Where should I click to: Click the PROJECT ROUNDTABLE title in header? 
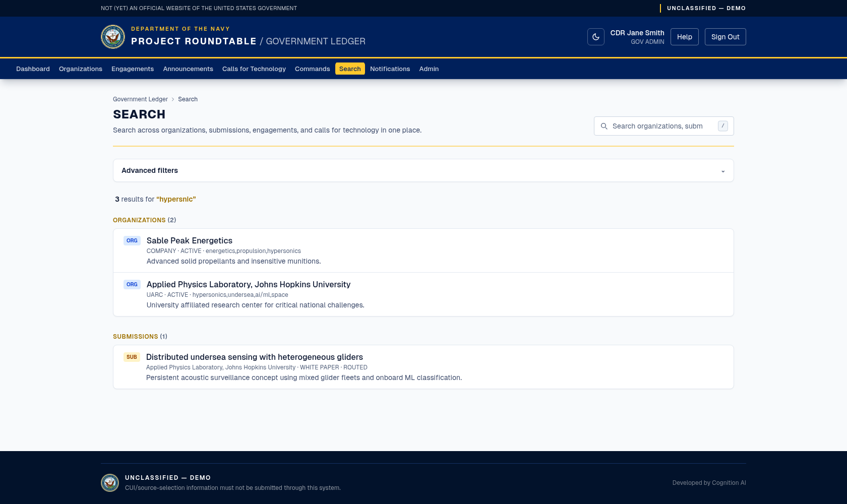194,41
